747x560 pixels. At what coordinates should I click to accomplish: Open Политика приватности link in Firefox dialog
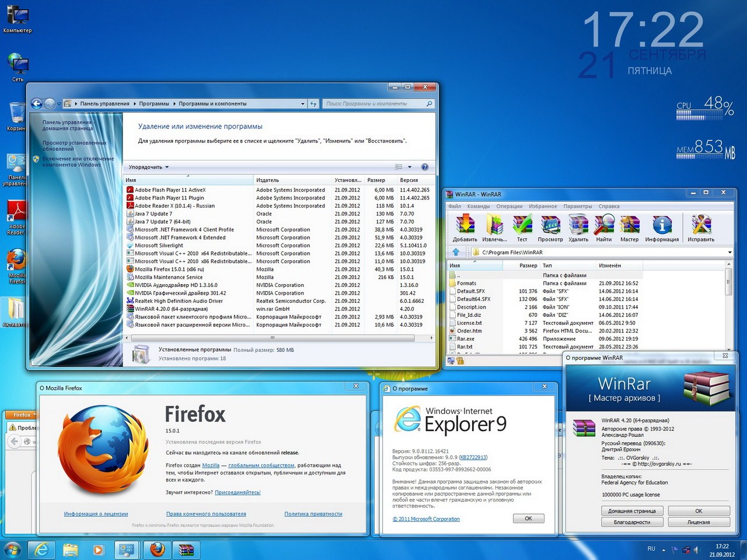tap(313, 514)
